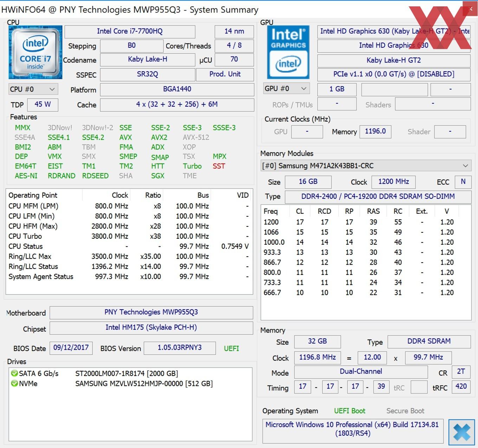The image size is (478, 448).
Task: Select the CPU Turbo operating point row
Action: point(129,236)
